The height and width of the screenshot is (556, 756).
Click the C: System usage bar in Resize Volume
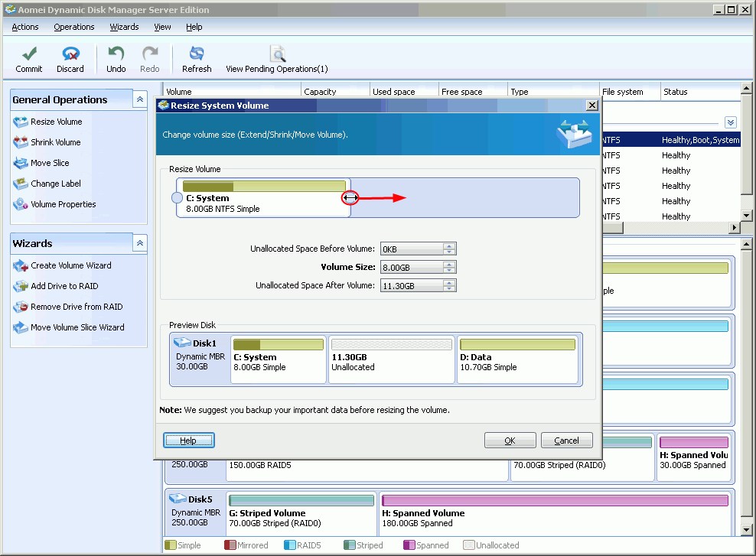(264, 187)
